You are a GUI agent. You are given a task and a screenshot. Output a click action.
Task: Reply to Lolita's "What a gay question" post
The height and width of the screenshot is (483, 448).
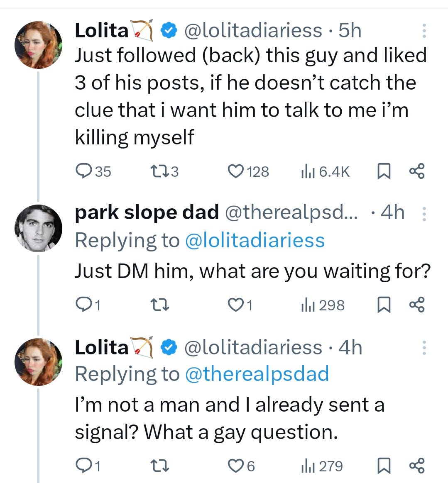tap(84, 466)
